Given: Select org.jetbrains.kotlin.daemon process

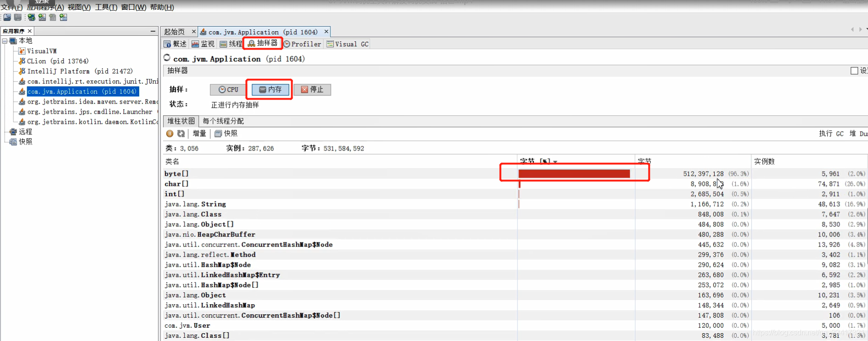Looking at the screenshot, I should [88, 122].
